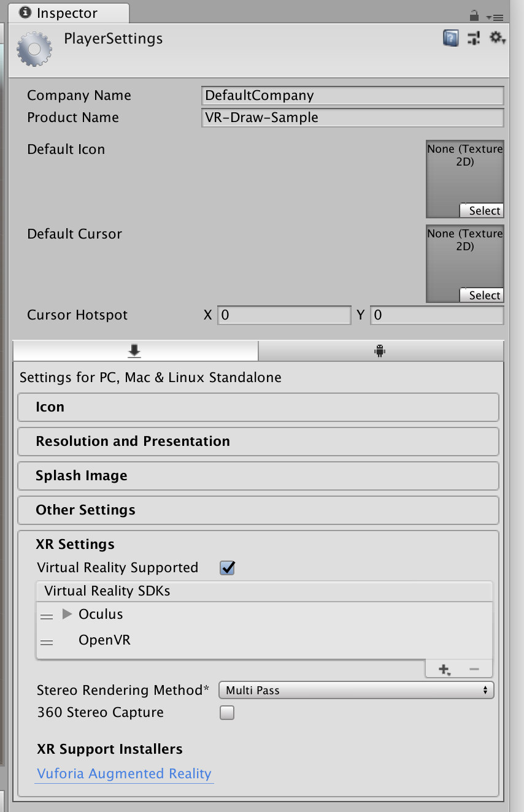
Task: Disable Virtual Reality Supported checkbox
Action: tap(228, 568)
